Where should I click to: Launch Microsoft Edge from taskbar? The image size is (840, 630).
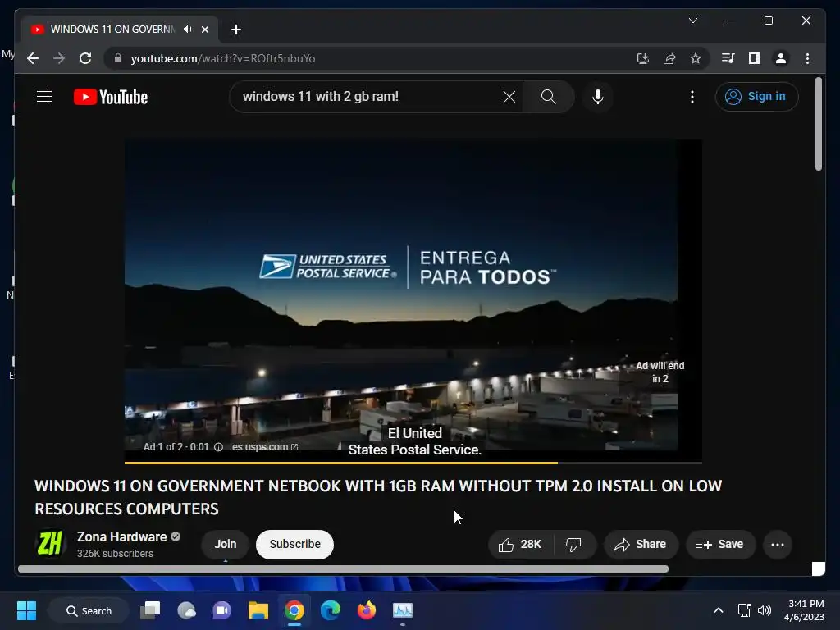[331, 610]
